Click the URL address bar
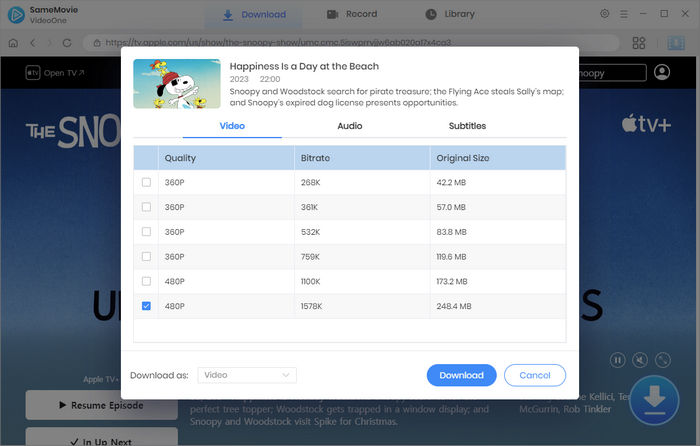700x446 pixels. click(351, 43)
